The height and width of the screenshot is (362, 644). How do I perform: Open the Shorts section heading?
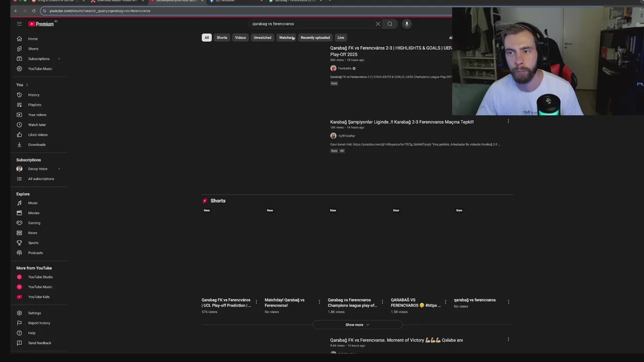pyautogui.click(x=218, y=201)
